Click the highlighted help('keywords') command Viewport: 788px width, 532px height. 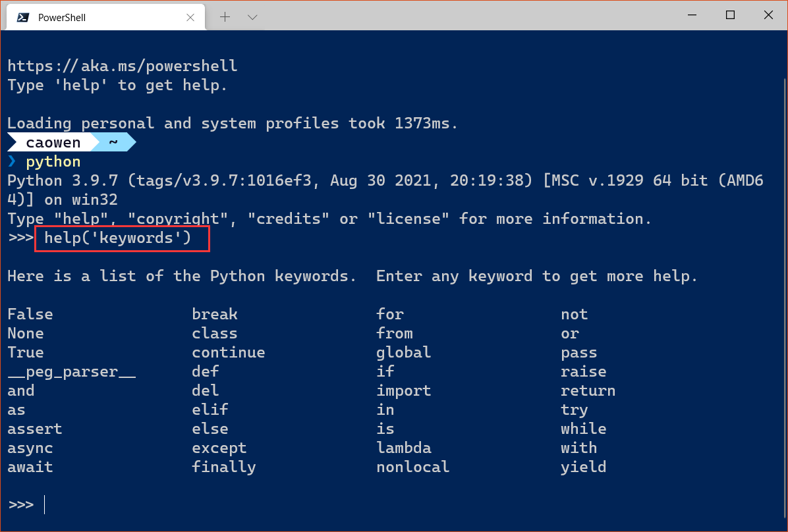[x=118, y=238]
